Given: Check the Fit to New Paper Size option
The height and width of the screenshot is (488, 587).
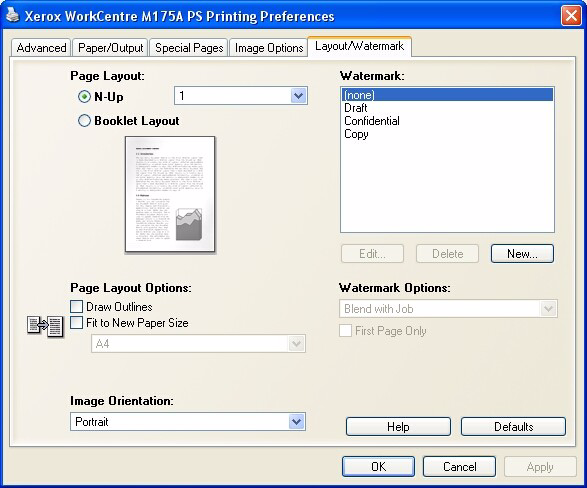Looking at the screenshot, I should [x=76, y=323].
